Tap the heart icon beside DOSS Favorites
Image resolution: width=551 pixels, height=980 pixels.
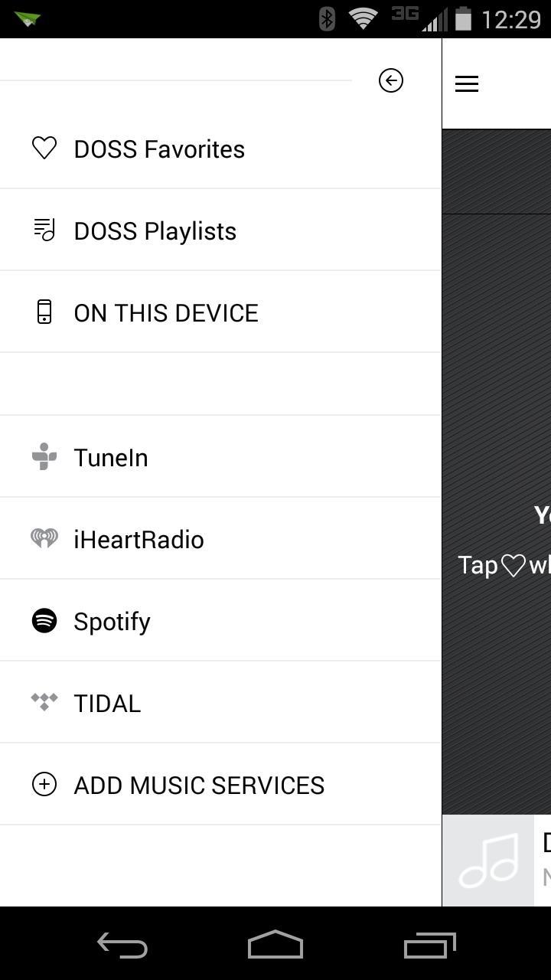click(44, 148)
